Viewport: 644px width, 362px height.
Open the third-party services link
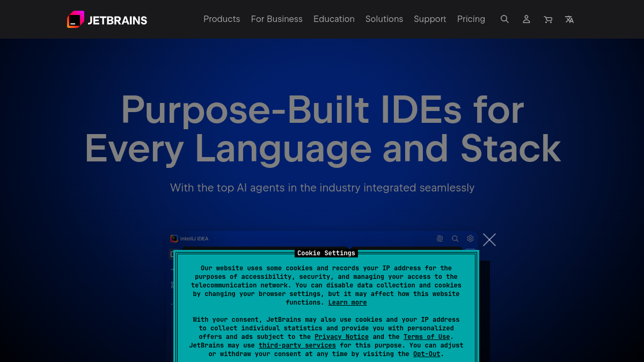click(x=297, y=345)
